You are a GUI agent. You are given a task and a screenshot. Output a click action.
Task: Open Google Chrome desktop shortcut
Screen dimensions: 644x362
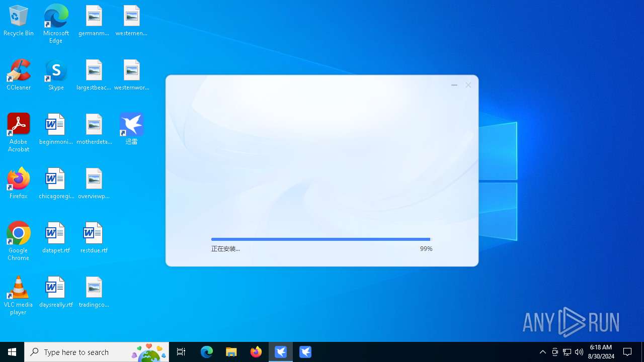[19, 241]
